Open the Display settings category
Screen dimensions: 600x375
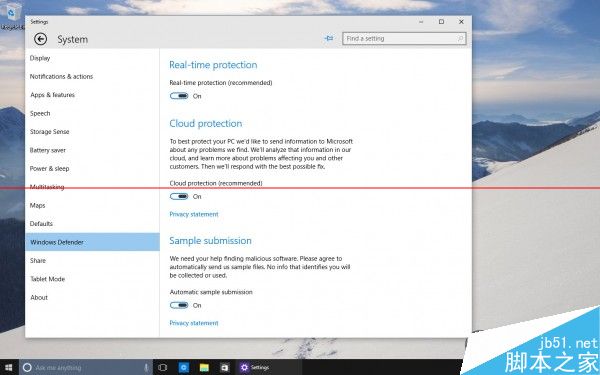[92, 58]
